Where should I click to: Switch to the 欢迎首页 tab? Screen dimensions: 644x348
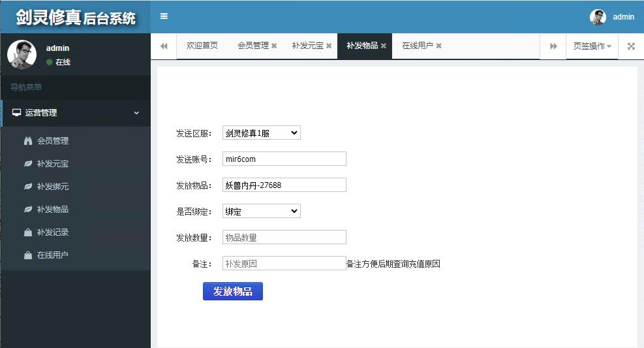pyautogui.click(x=202, y=46)
